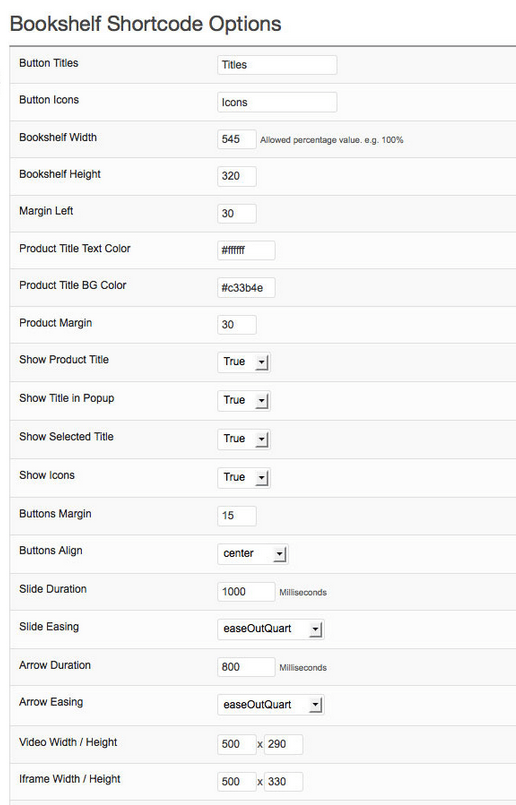This screenshot has width=516, height=805.
Task: Open the Show Product Title dropdown
Action: point(244,362)
